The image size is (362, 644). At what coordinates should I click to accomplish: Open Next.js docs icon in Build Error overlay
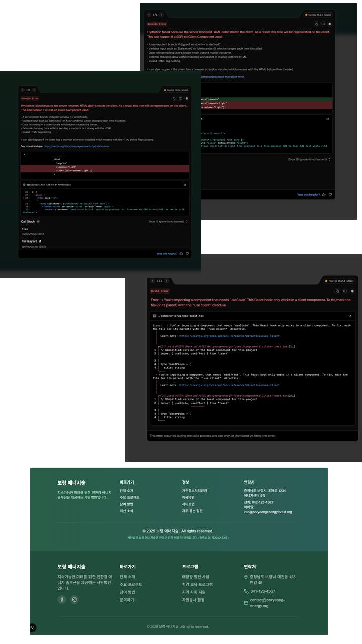click(345, 291)
